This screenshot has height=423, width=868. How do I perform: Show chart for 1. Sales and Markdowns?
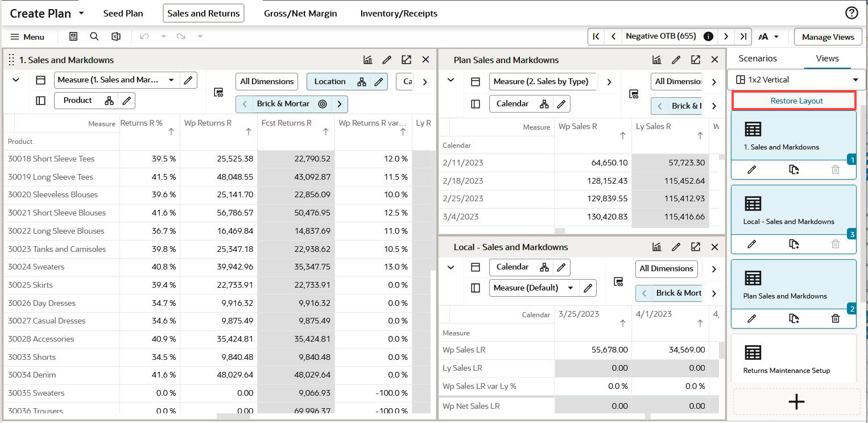[368, 60]
